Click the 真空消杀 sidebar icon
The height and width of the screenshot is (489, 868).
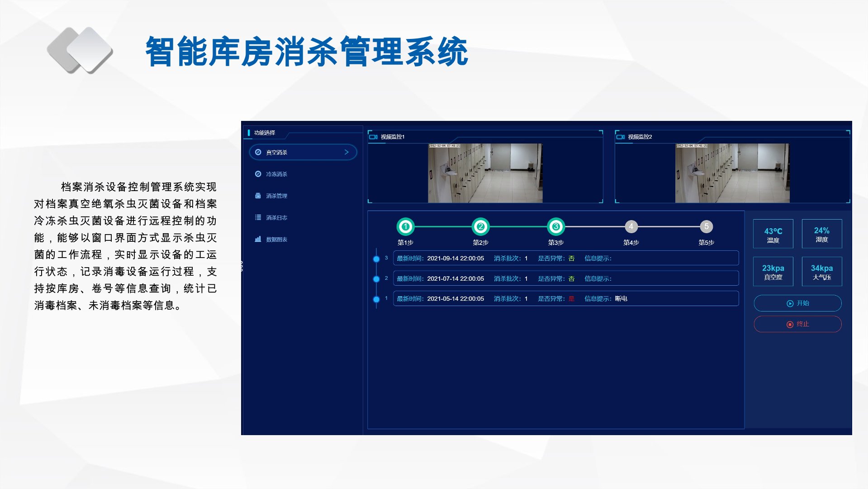coord(258,152)
